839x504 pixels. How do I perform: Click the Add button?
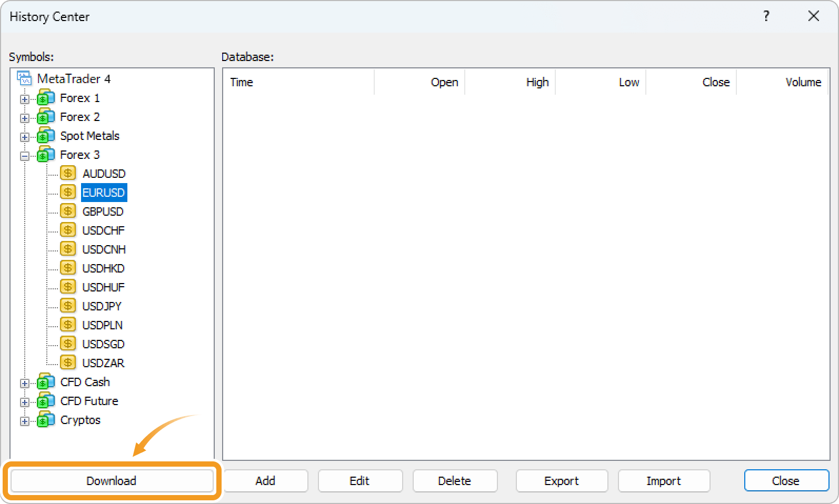[x=266, y=481]
